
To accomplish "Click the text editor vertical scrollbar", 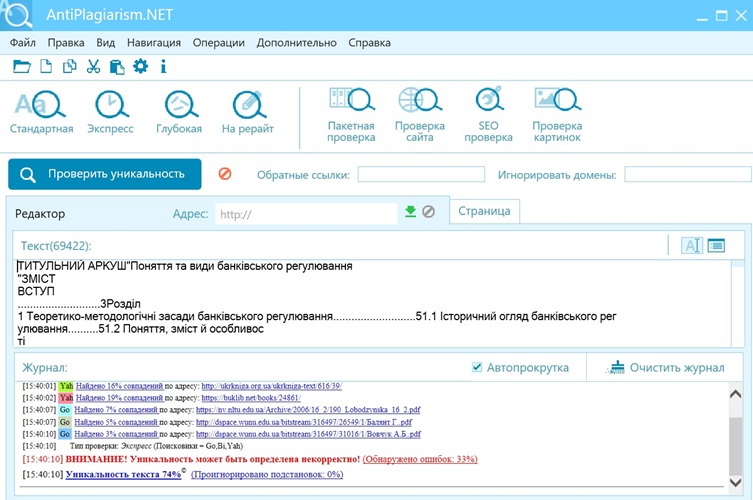I will 738,303.
